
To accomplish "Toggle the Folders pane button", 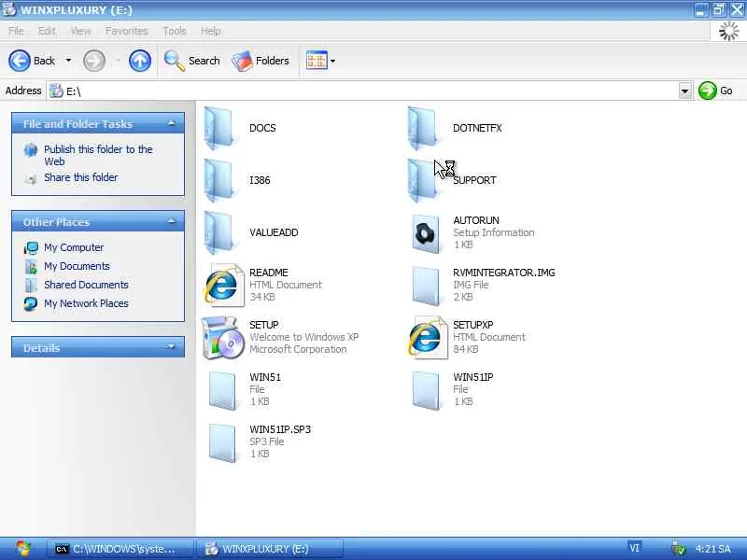I will [x=261, y=61].
